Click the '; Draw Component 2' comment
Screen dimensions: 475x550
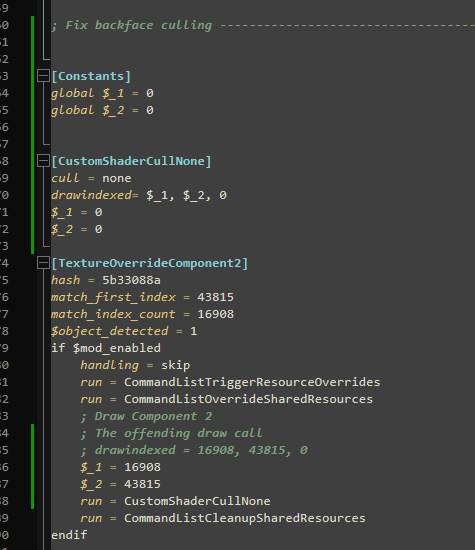click(x=146, y=416)
